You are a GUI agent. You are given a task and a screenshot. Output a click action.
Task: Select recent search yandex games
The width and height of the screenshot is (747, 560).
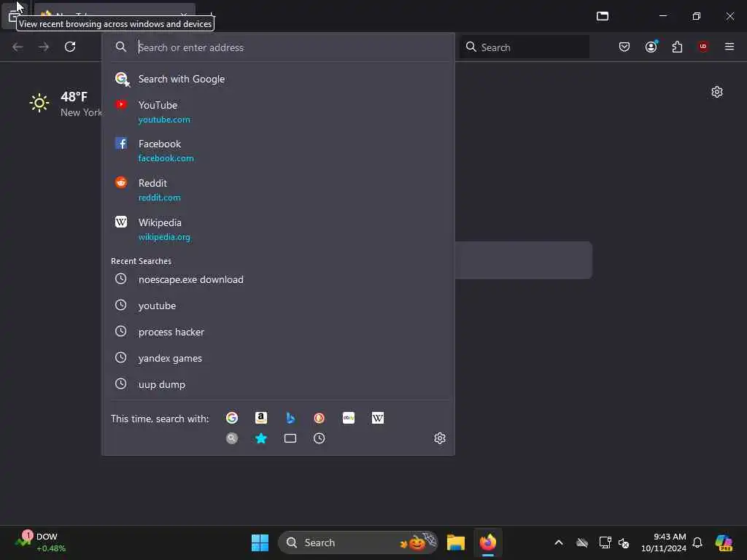click(x=278, y=358)
